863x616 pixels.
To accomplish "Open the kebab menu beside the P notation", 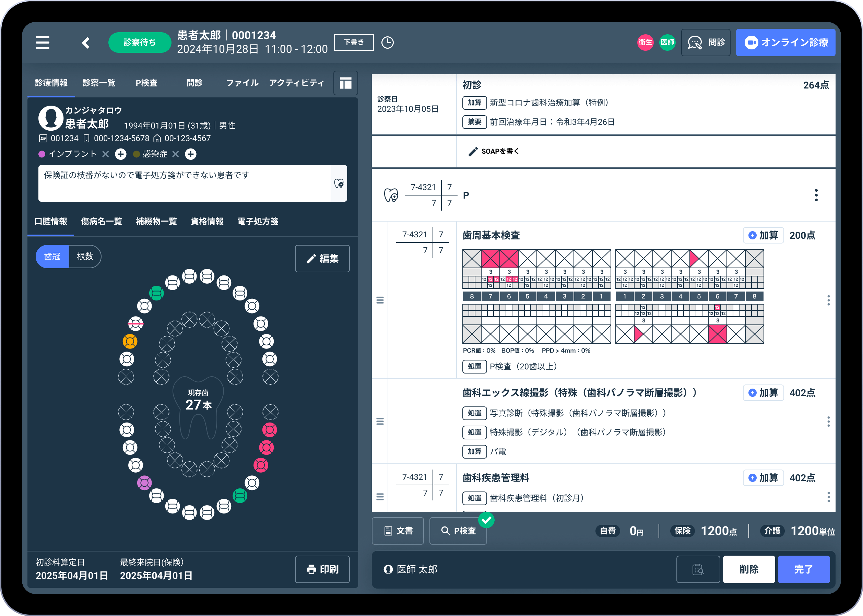I will click(816, 195).
